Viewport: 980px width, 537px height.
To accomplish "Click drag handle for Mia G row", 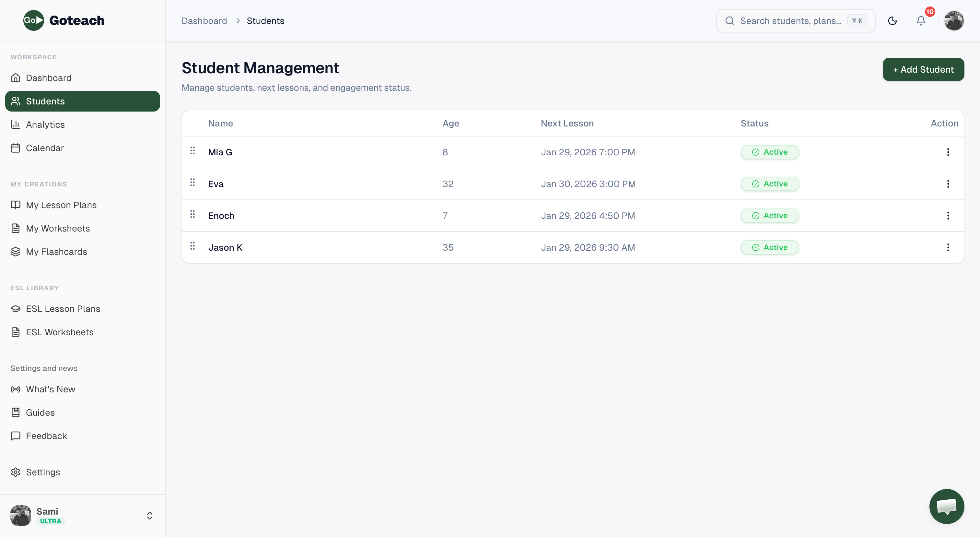I will click(x=192, y=151).
